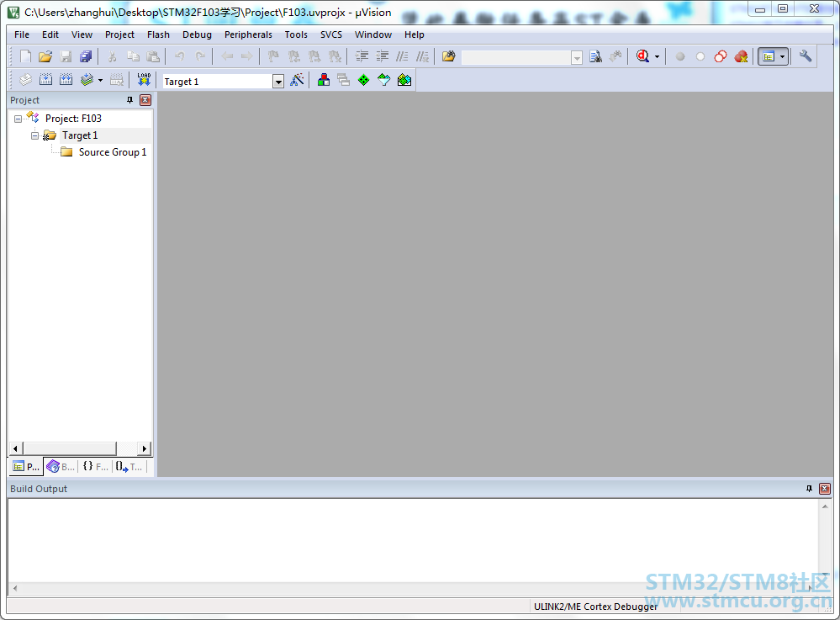Click the New file icon
The image size is (840, 620).
click(x=25, y=56)
